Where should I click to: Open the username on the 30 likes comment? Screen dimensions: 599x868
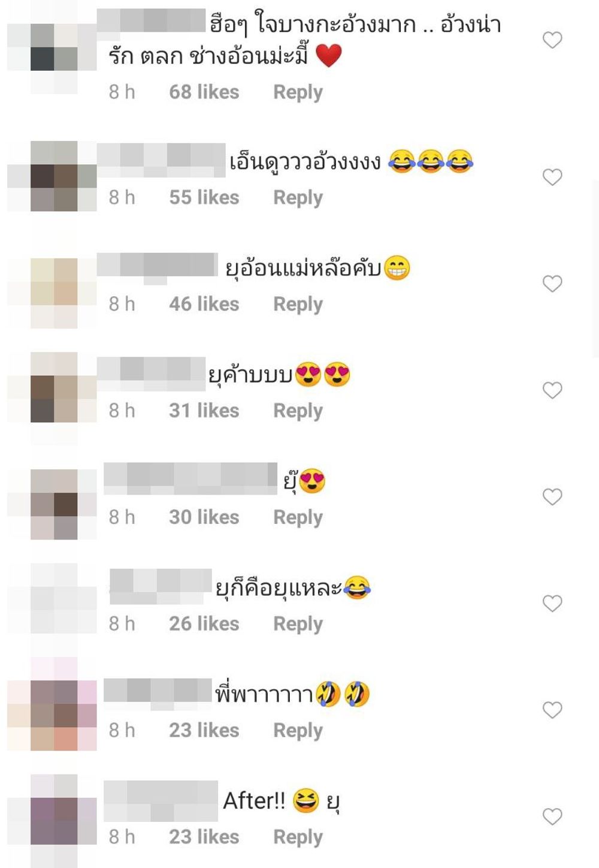point(190,478)
